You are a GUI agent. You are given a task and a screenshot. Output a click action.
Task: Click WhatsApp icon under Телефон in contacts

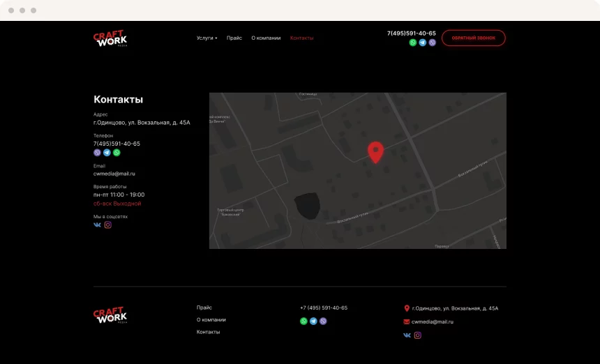117,153
